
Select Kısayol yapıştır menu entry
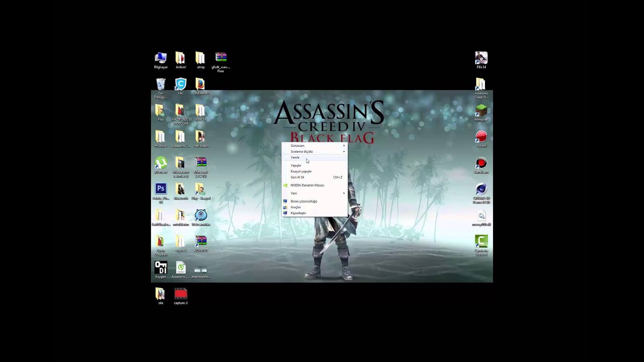(315, 171)
